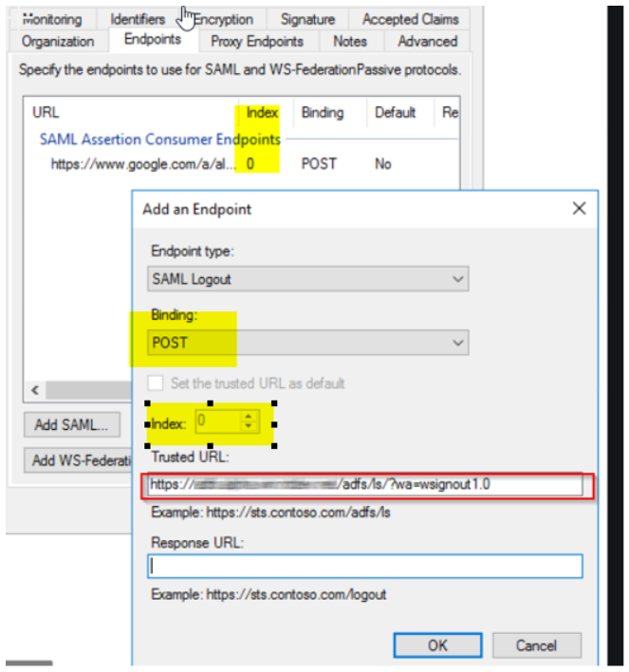Click the left arrow of horizontal scrollbar

[33, 390]
